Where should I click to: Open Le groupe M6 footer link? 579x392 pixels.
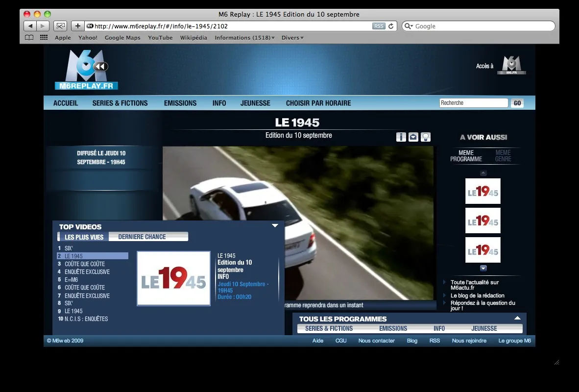point(514,341)
